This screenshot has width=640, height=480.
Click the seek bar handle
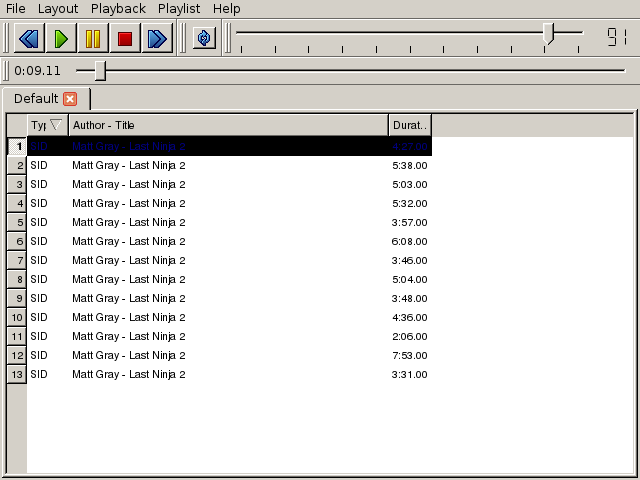(100, 71)
